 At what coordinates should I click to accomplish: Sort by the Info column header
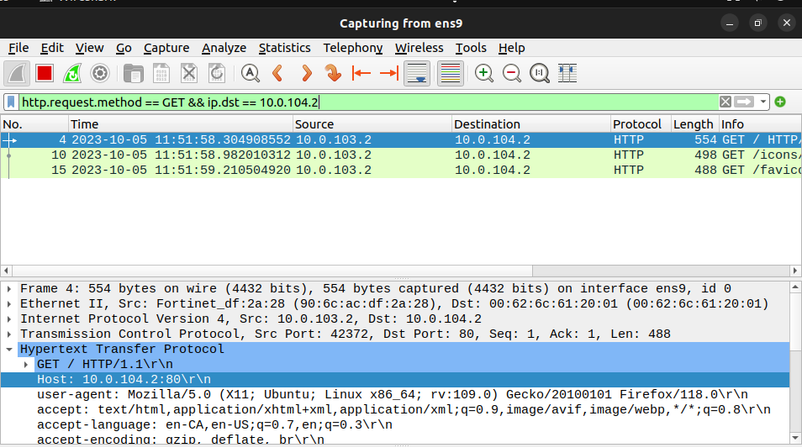pos(760,124)
